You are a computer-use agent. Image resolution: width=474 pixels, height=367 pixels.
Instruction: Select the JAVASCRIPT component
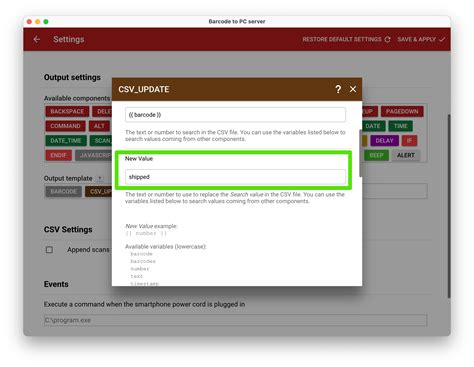[94, 155]
